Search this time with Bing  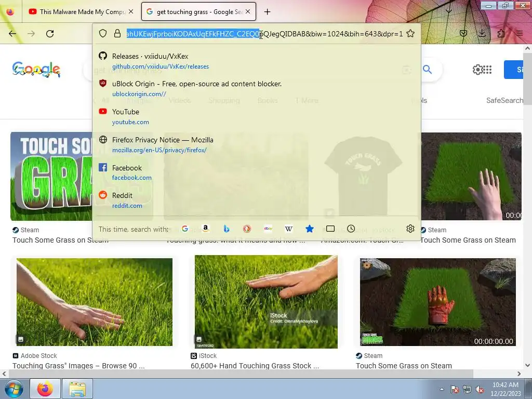(x=227, y=229)
